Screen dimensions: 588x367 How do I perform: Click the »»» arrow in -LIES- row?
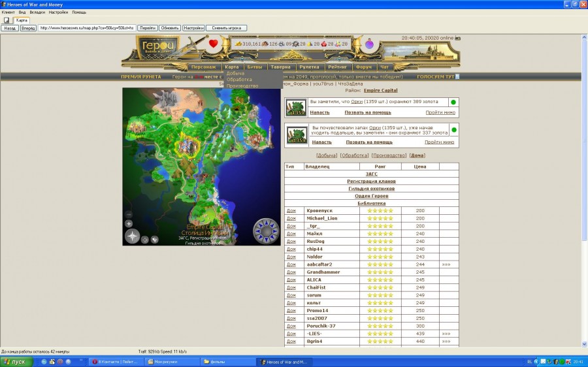point(446,334)
